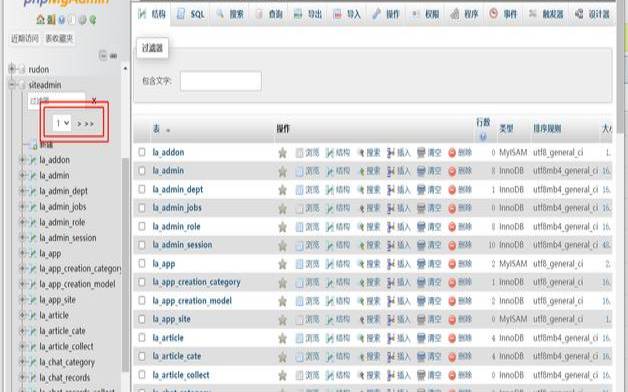628x392 pixels.
Task: Tick checkbox for la_admin_role
Action: tap(142, 226)
